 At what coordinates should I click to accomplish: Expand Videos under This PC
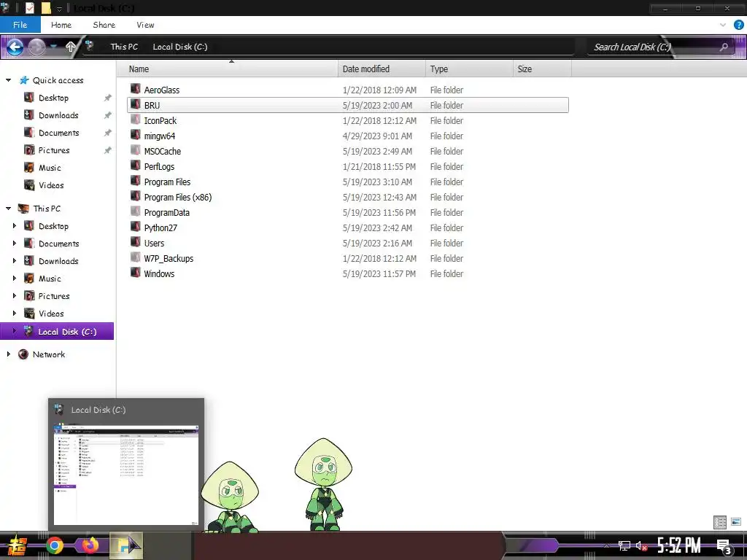(15, 314)
